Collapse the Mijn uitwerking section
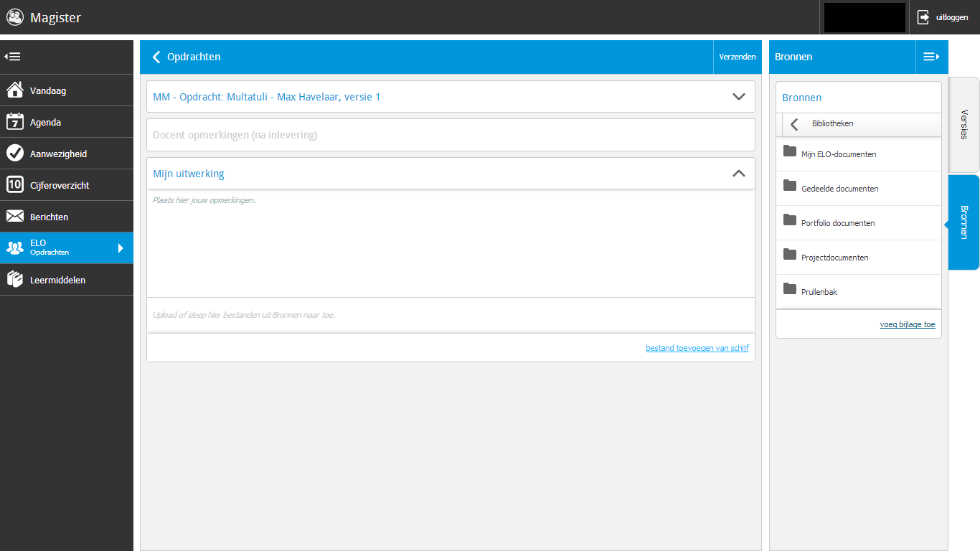This screenshot has width=980, height=551. pos(739,174)
